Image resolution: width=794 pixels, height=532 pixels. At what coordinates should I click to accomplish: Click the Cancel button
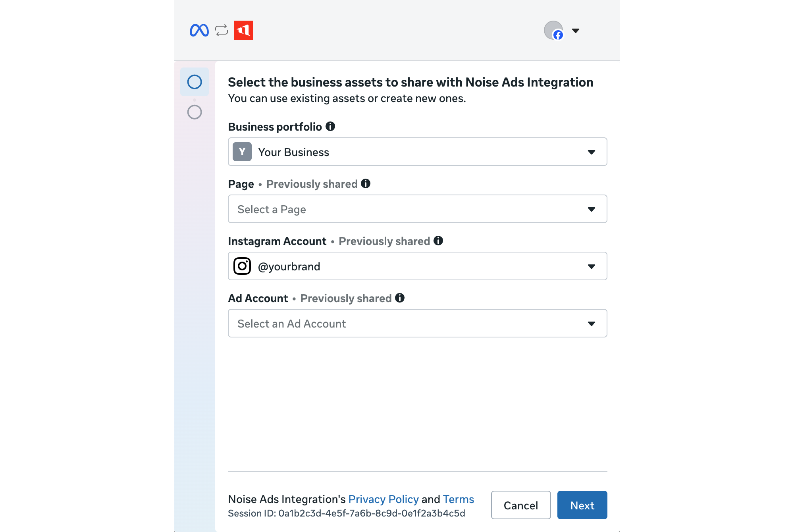coord(521,505)
